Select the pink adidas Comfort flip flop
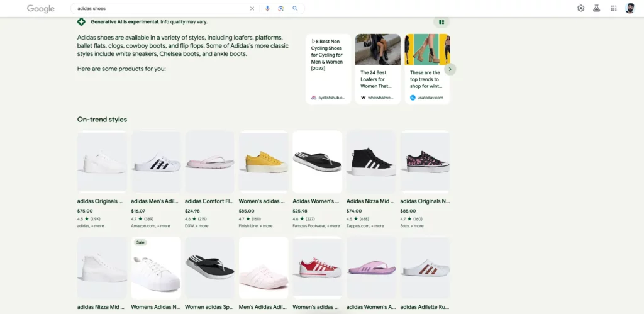Screen dimensions: 644x314 (x=209, y=162)
